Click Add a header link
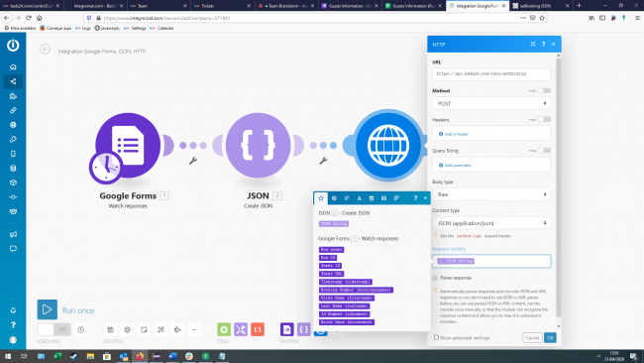Image resolution: width=644 pixels, height=363 pixels. click(454, 134)
